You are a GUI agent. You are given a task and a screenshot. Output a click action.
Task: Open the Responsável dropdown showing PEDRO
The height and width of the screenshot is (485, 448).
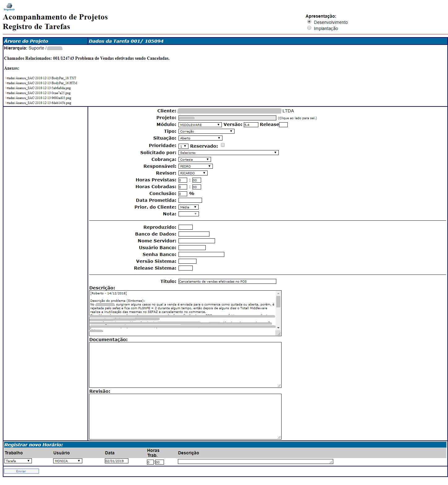(196, 166)
